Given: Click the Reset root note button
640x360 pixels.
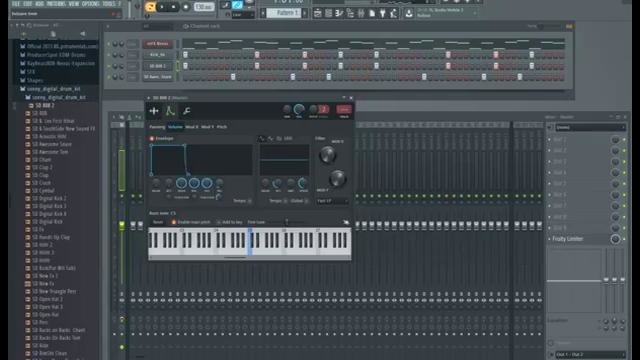Looking at the screenshot, I should tap(158, 222).
